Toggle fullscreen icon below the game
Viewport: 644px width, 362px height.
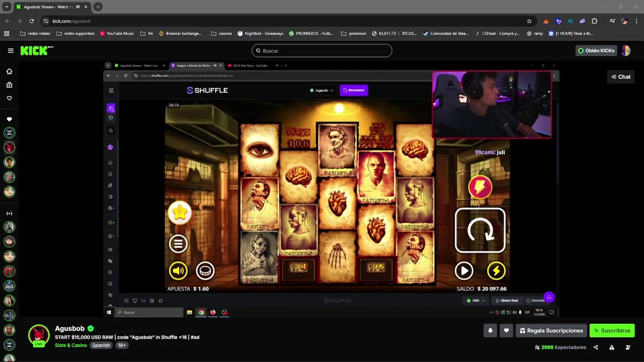[126, 301]
